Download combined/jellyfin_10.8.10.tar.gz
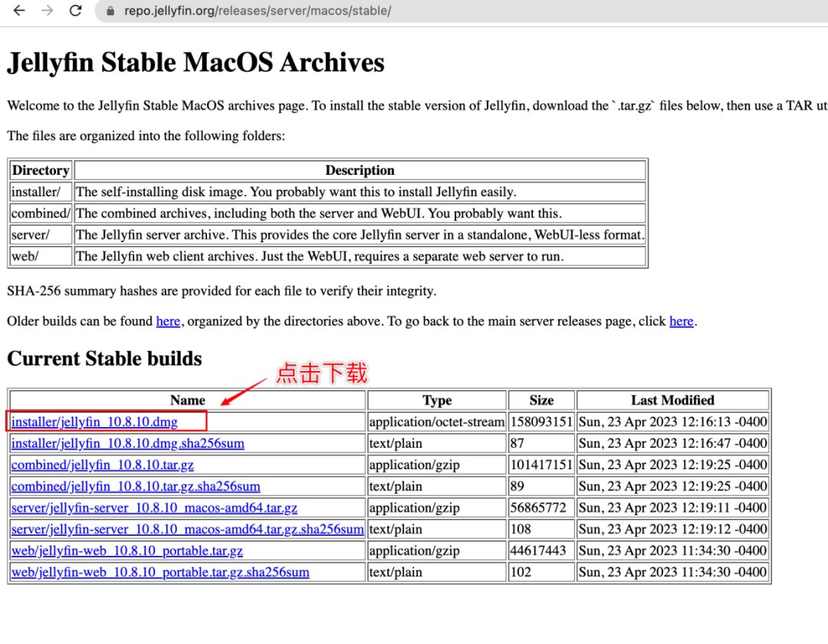The height and width of the screenshot is (644, 828). coord(103,465)
